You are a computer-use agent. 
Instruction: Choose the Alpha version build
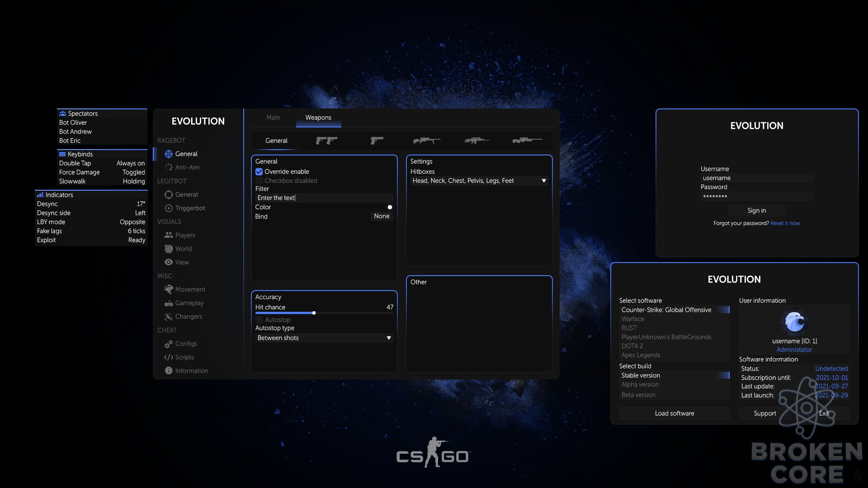click(x=675, y=385)
